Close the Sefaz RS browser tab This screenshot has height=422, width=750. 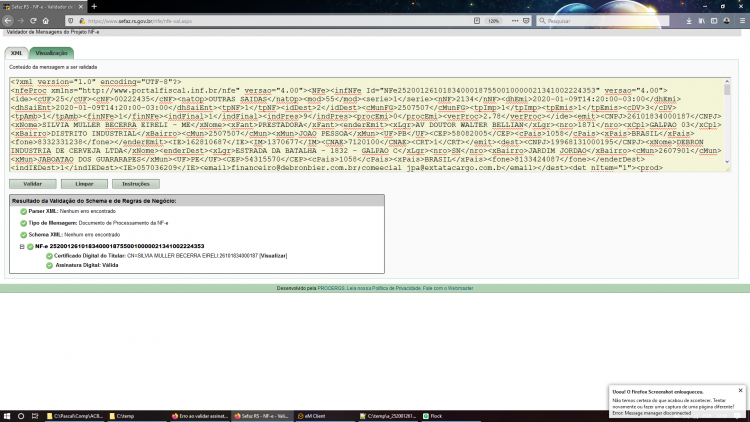pyautogui.click(x=80, y=7)
